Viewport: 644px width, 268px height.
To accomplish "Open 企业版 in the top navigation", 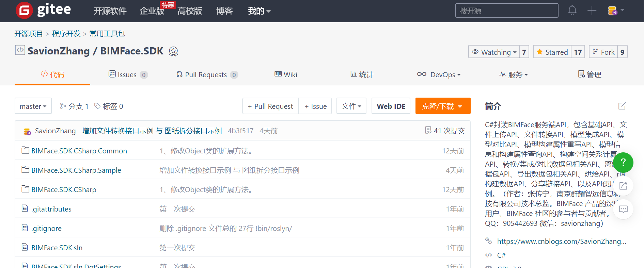I will tap(152, 11).
